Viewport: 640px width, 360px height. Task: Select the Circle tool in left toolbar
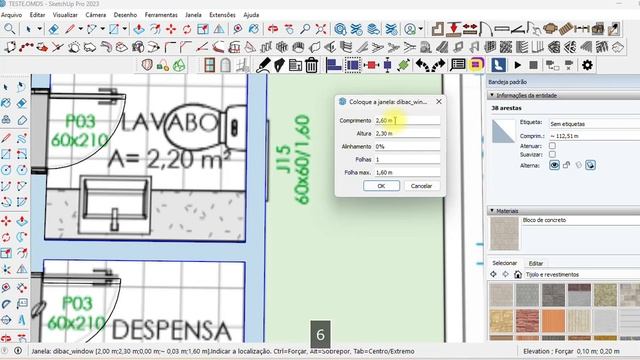pyautogui.click(x=6, y=170)
